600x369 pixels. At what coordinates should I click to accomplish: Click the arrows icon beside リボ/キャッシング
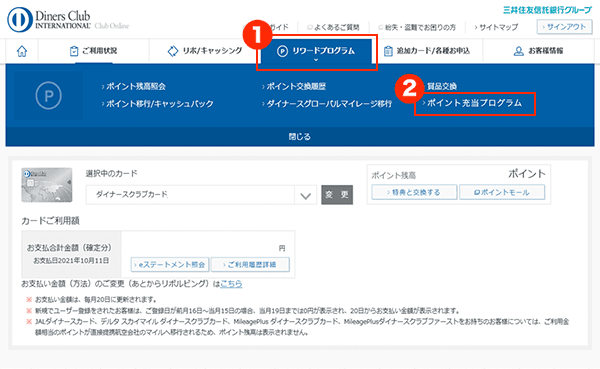pos(173,51)
